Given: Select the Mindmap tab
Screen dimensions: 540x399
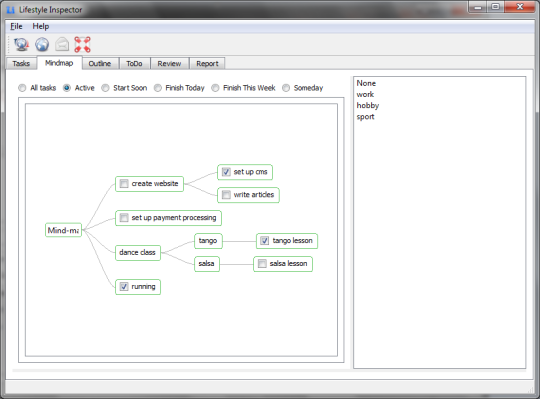Looking at the screenshot, I should coord(59,63).
